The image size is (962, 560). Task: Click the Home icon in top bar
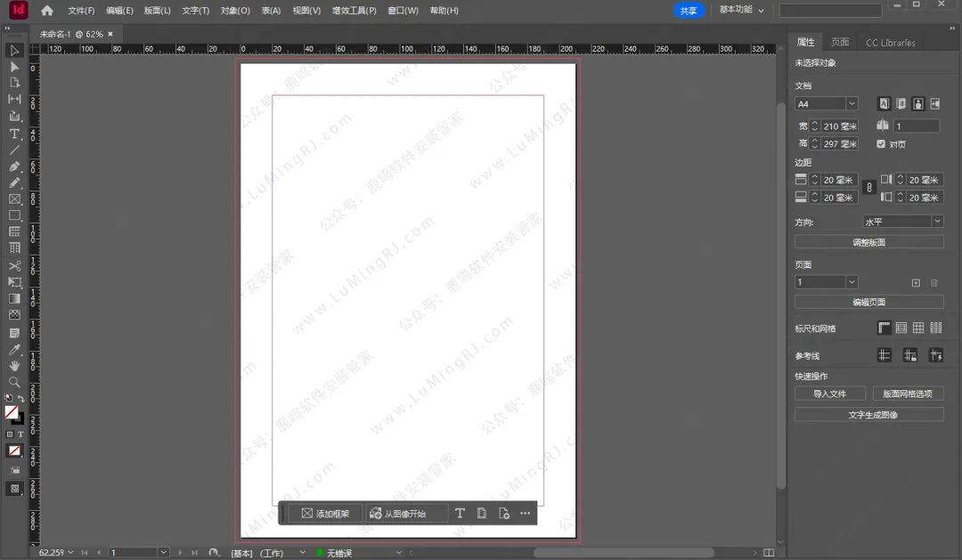pos(47,11)
